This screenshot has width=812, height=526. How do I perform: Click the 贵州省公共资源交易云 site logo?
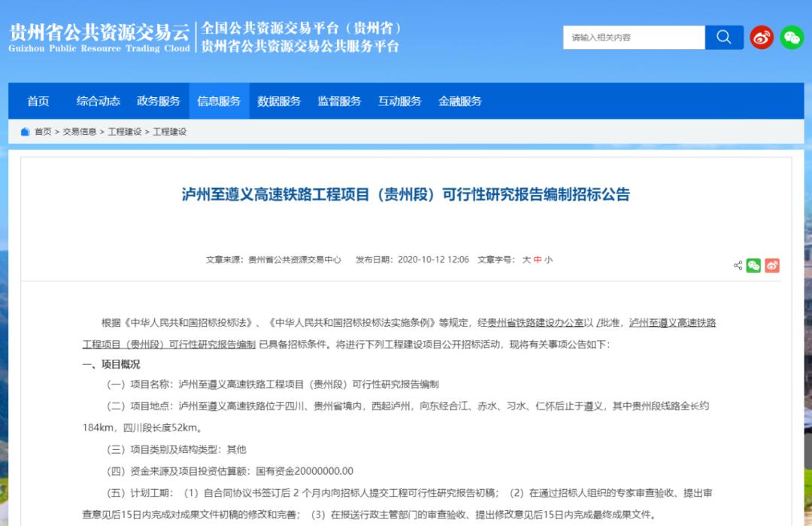(99, 37)
